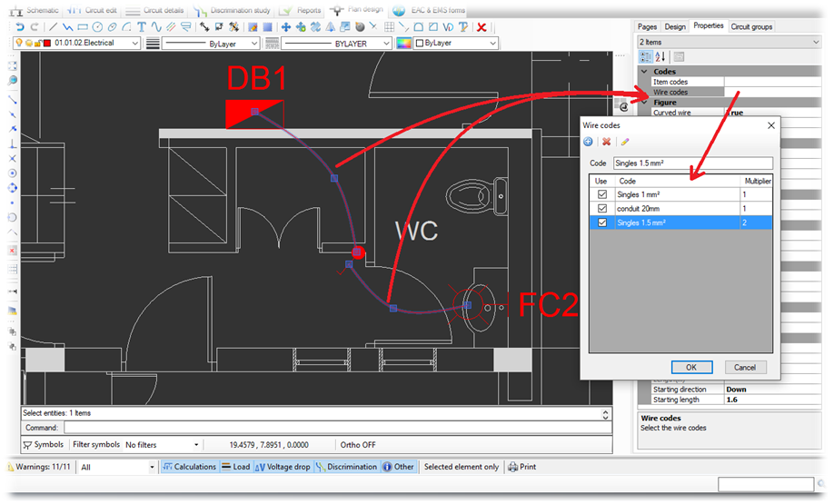Switch to the Schematic tab
The height and width of the screenshot is (504, 834).
[35, 10]
